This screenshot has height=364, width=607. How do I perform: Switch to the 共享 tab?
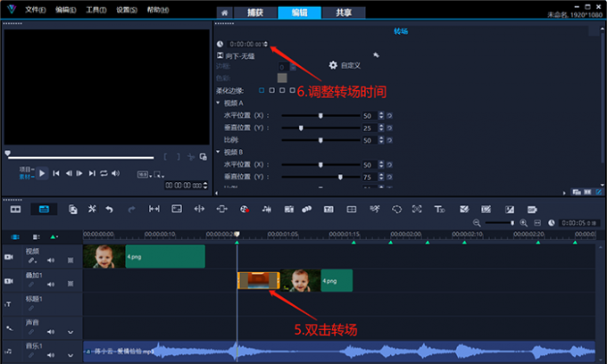pos(344,12)
